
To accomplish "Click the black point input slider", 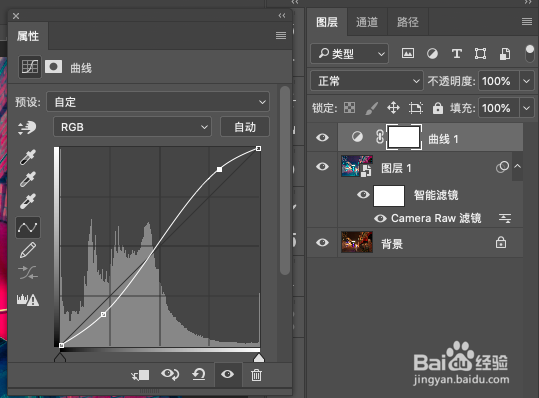I will point(60,357).
